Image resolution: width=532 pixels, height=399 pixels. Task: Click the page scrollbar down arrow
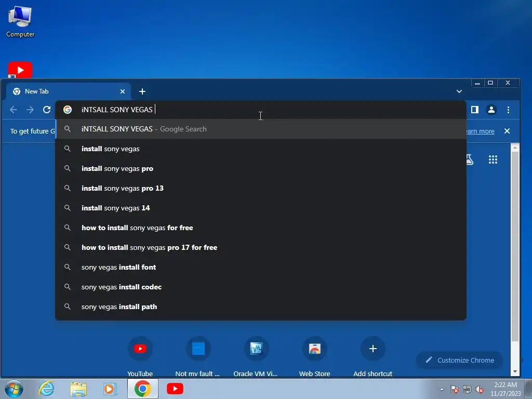pyautogui.click(x=515, y=371)
